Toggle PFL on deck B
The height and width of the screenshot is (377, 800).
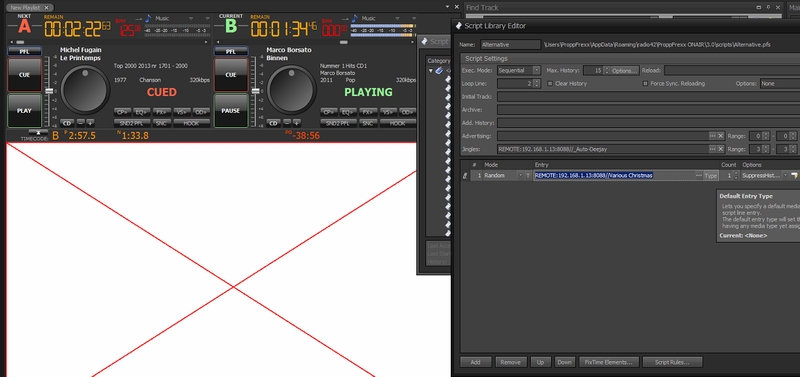pos(231,52)
